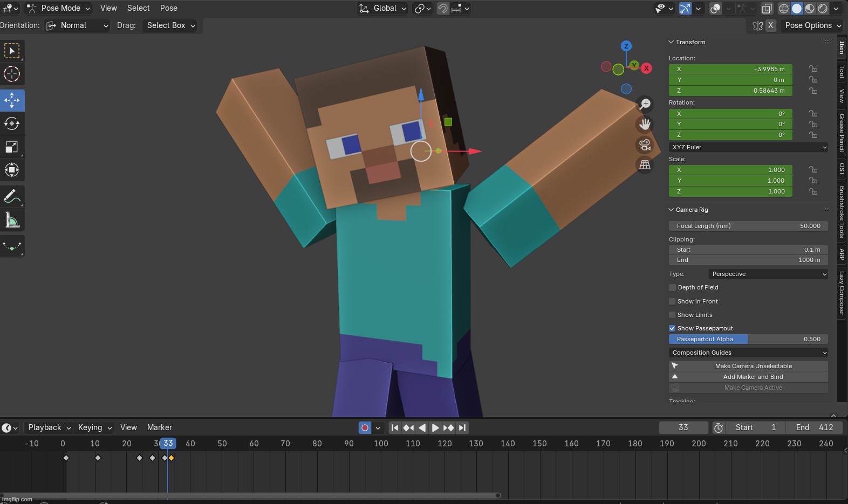Click the viewport zoom magnifier icon
848x504 pixels.
point(645,103)
